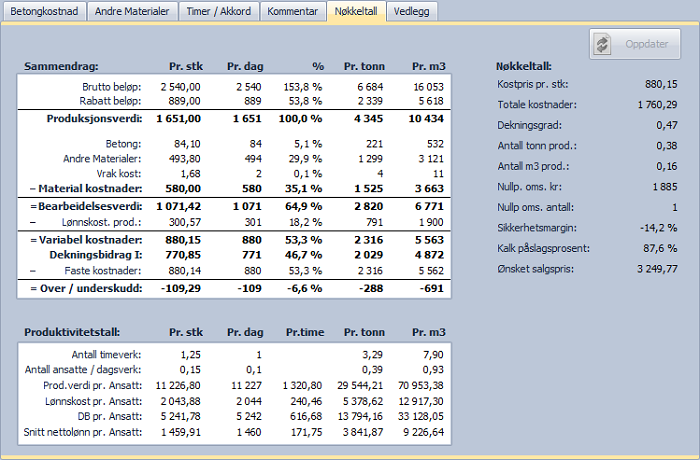Select the Nullp. oms. kr value 1 885
The image size is (700, 460).
(x=662, y=186)
